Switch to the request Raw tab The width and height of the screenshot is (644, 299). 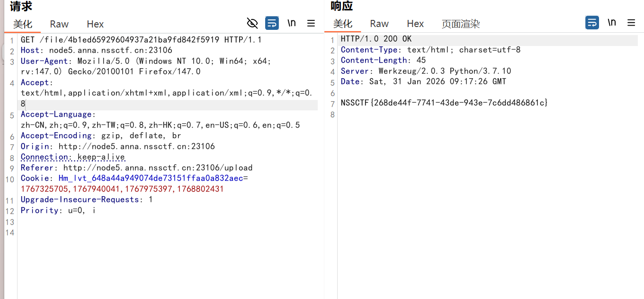59,24
